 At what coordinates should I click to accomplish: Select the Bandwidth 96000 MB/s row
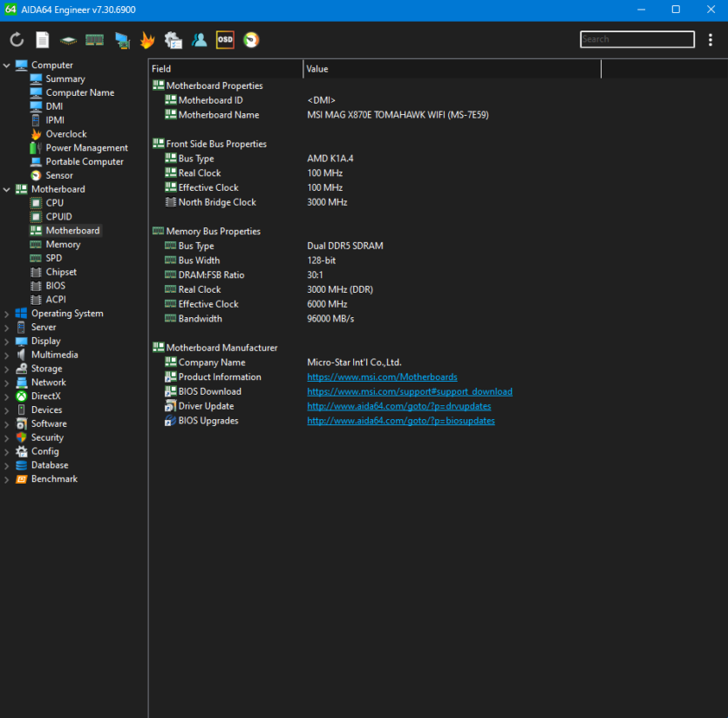coord(375,318)
